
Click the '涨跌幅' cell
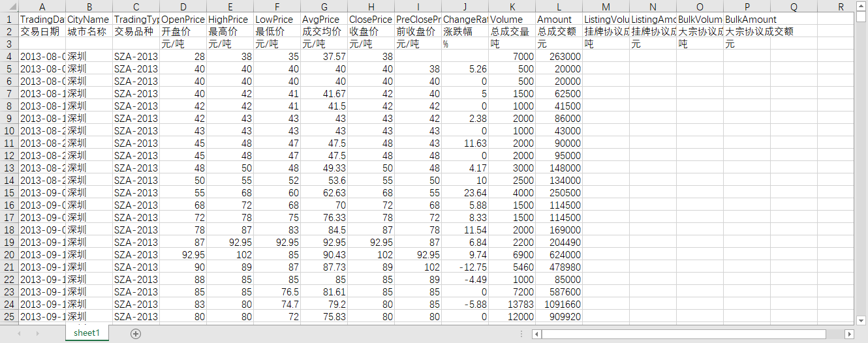pos(465,31)
